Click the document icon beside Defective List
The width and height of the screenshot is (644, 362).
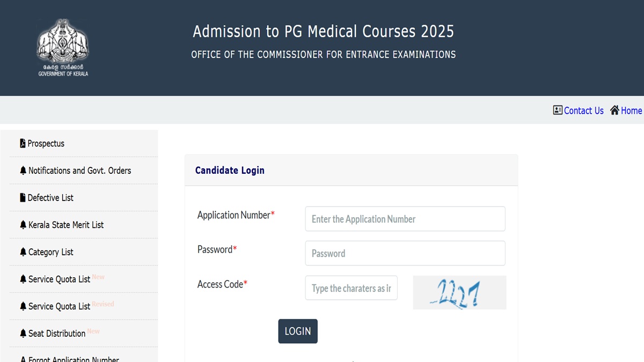click(x=22, y=197)
